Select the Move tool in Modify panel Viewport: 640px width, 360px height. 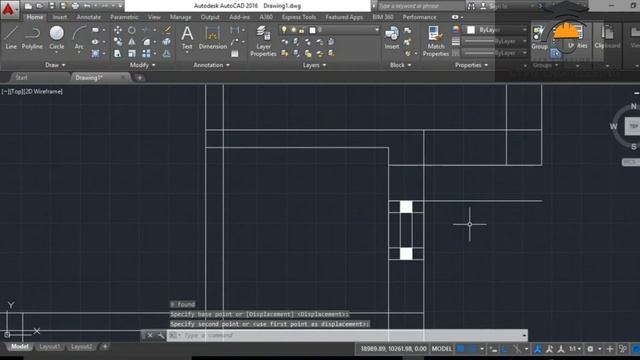(x=118, y=30)
